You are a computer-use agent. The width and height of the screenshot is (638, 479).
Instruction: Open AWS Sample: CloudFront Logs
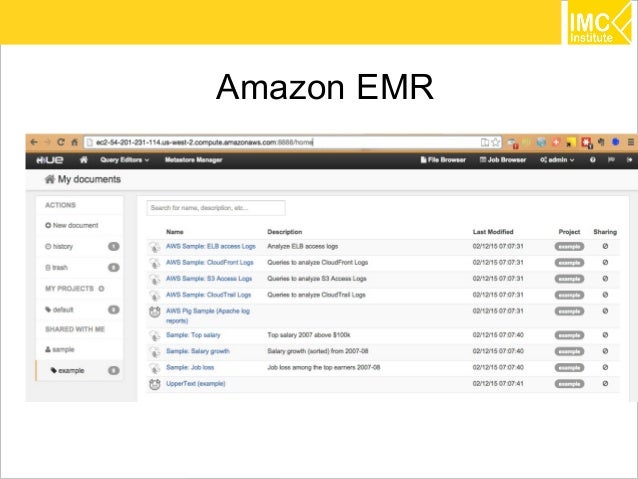click(x=210, y=262)
